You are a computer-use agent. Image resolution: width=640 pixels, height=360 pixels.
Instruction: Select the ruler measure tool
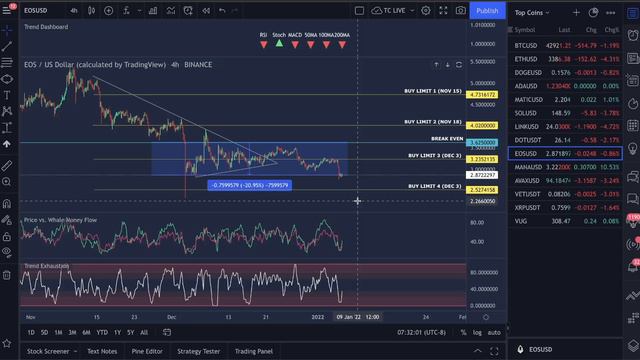pos(7,165)
